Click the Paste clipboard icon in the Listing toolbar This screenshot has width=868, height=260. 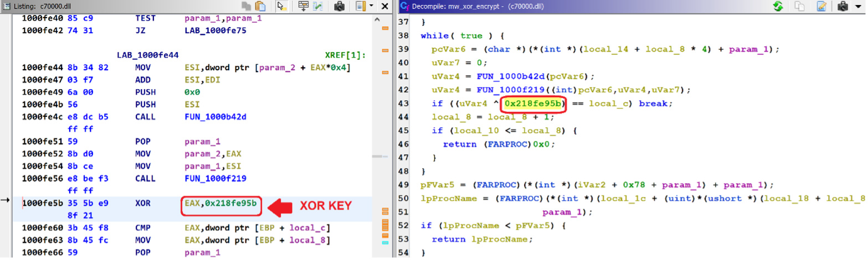(x=259, y=7)
